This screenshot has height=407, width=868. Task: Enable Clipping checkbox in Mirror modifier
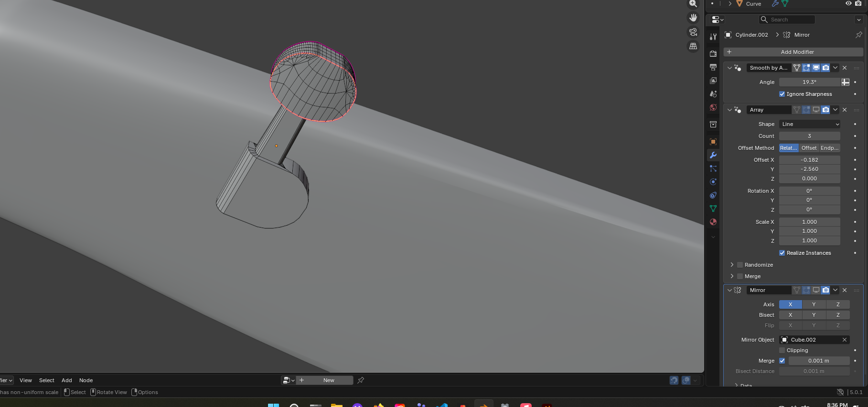(782, 350)
